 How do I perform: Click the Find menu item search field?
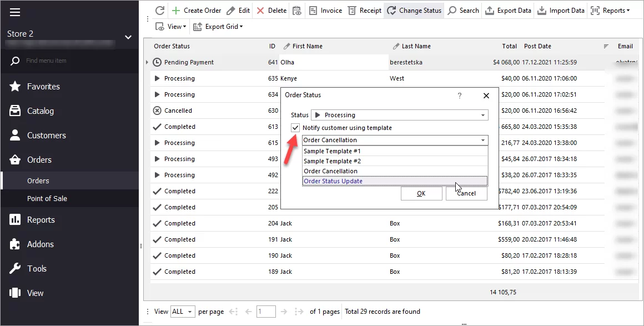[x=72, y=61]
